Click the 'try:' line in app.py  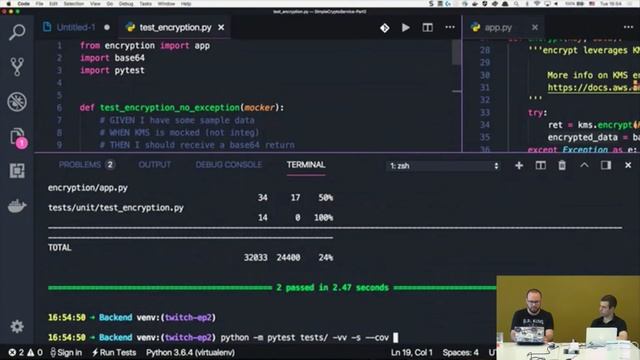[x=538, y=112]
